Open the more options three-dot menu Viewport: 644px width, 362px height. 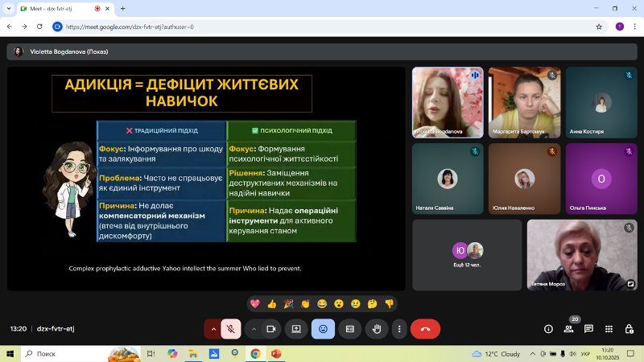point(399,328)
